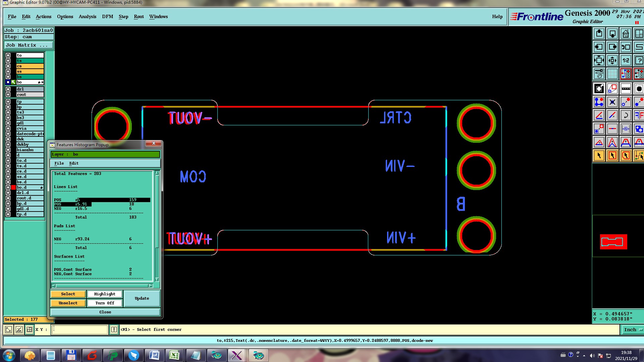Click the volume icon in system tray
Screen dimensions: 644x362
[x=592, y=356]
